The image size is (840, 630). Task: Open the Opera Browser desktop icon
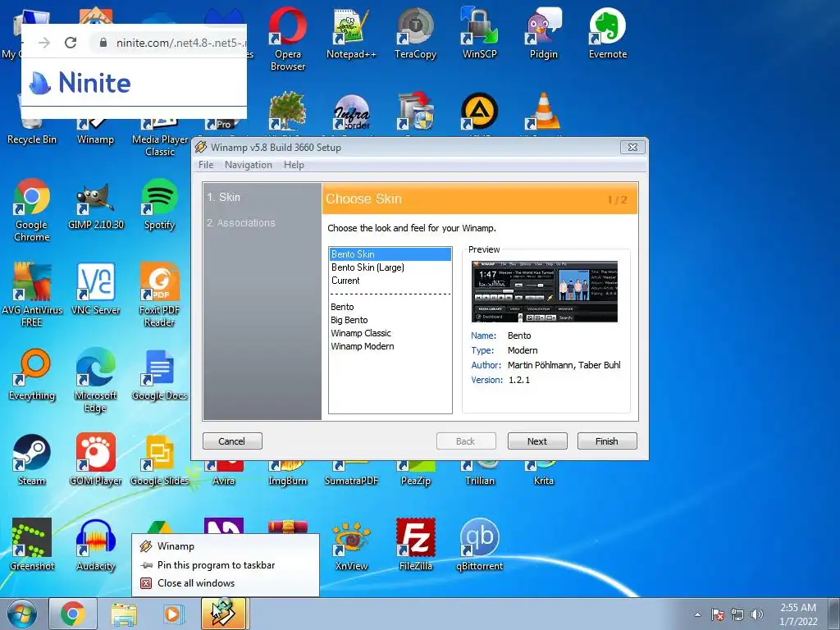coord(288,39)
